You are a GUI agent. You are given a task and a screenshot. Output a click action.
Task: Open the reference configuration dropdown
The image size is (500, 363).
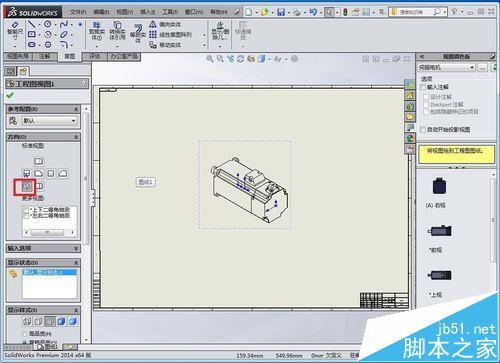(x=50, y=121)
